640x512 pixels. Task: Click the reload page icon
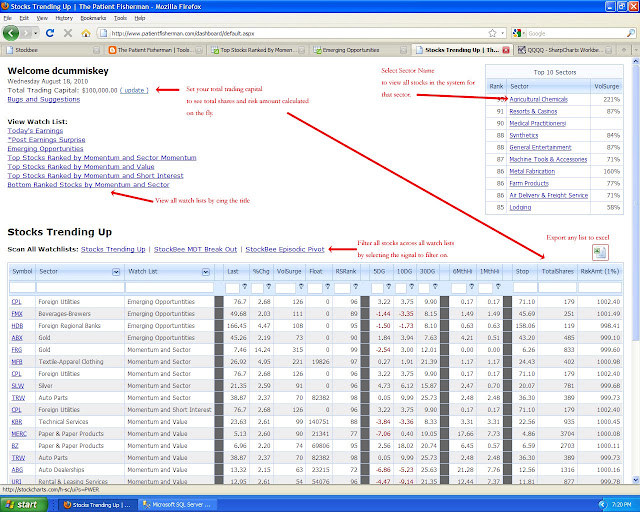(x=50, y=33)
